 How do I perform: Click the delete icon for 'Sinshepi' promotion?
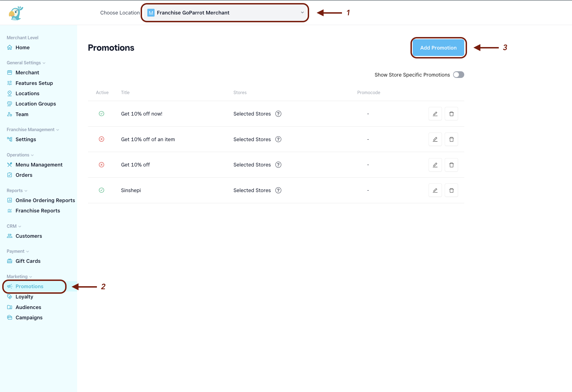point(451,190)
